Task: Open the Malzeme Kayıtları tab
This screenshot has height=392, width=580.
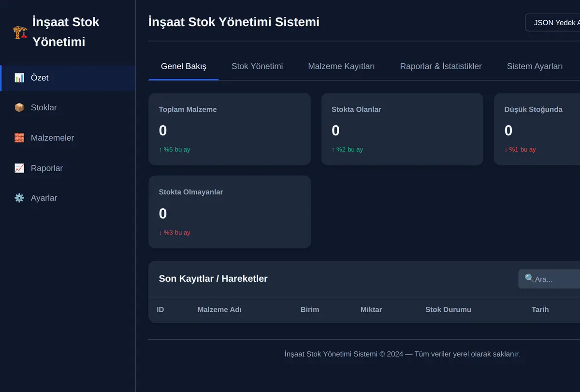Action: [341, 66]
